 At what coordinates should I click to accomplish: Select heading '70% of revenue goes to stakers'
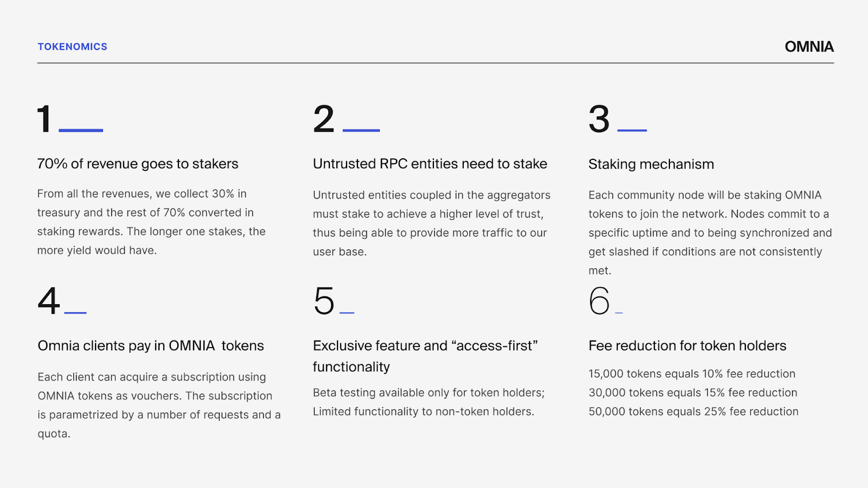pyautogui.click(x=138, y=164)
